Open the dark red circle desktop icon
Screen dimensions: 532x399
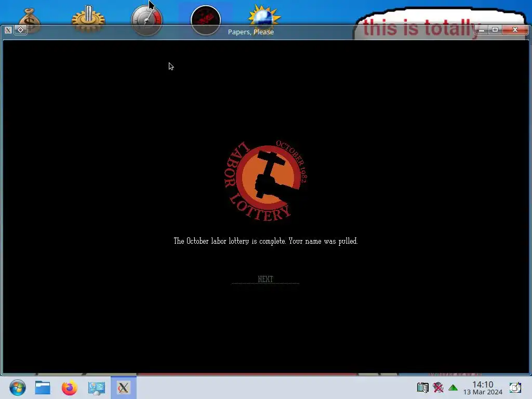click(x=206, y=20)
